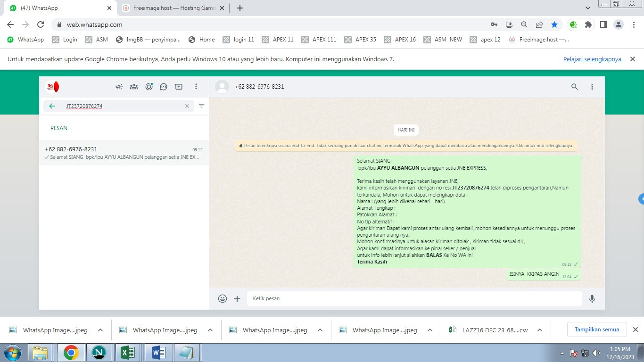Open new browser tab plus button
The height and width of the screenshot is (362, 644).
click(240, 8)
